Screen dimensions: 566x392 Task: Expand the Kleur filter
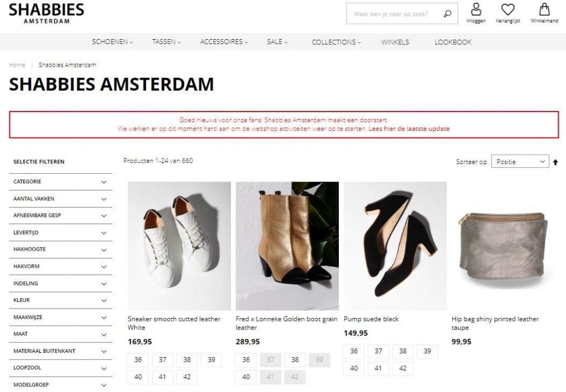pos(60,300)
